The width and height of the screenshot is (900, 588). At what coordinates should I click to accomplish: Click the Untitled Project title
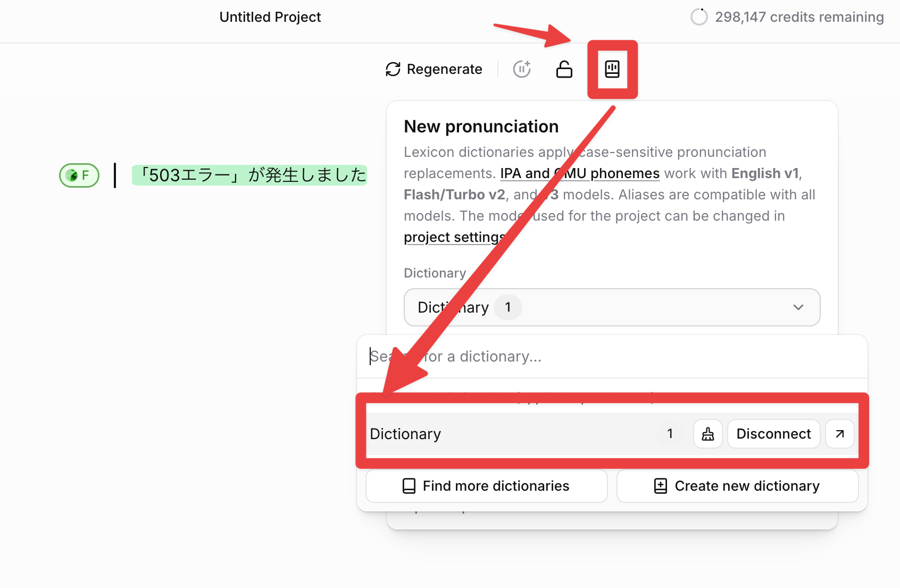pos(270,17)
